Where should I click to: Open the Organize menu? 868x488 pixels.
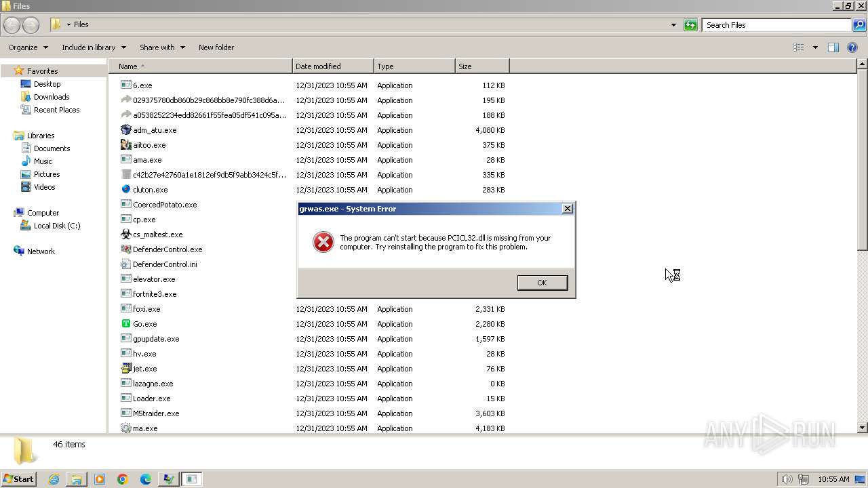[28, 47]
